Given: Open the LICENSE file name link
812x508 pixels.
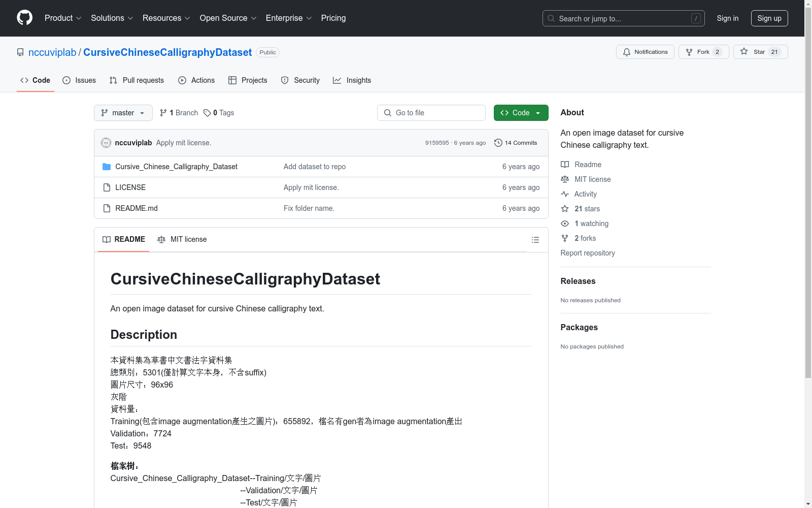Looking at the screenshot, I should pyautogui.click(x=130, y=187).
